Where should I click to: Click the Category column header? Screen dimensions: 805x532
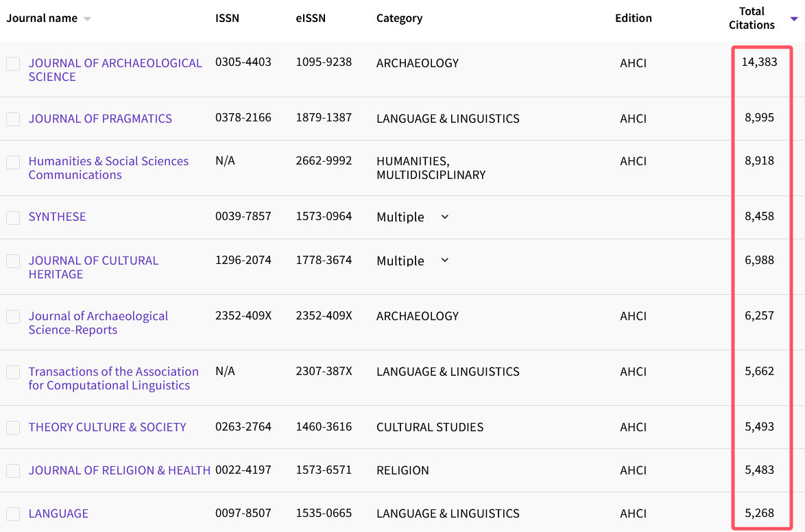(x=399, y=19)
